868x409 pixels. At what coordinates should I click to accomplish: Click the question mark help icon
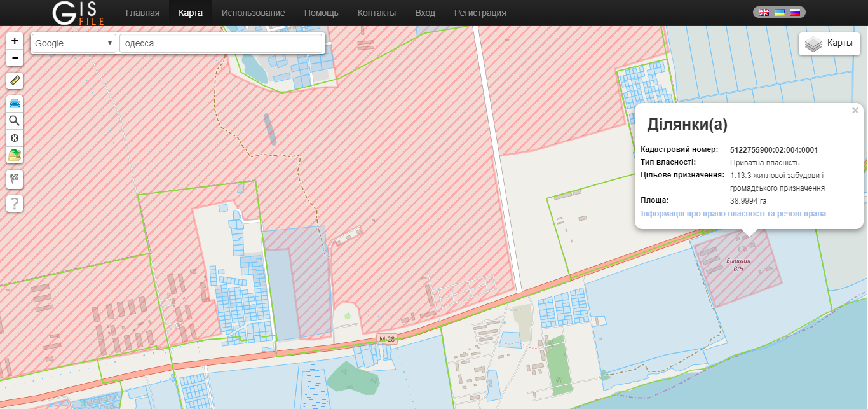(x=15, y=204)
